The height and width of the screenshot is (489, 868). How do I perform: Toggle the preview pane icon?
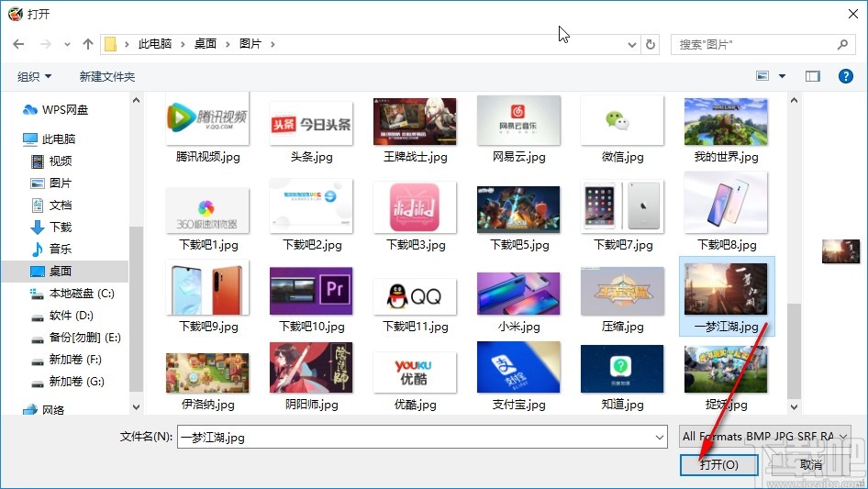(x=813, y=76)
